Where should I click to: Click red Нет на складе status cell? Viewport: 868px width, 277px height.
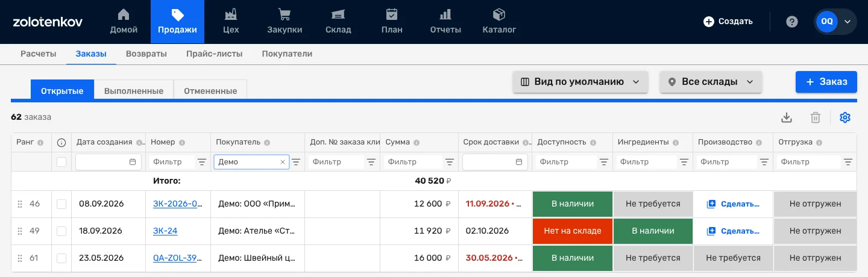[x=573, y=231]
